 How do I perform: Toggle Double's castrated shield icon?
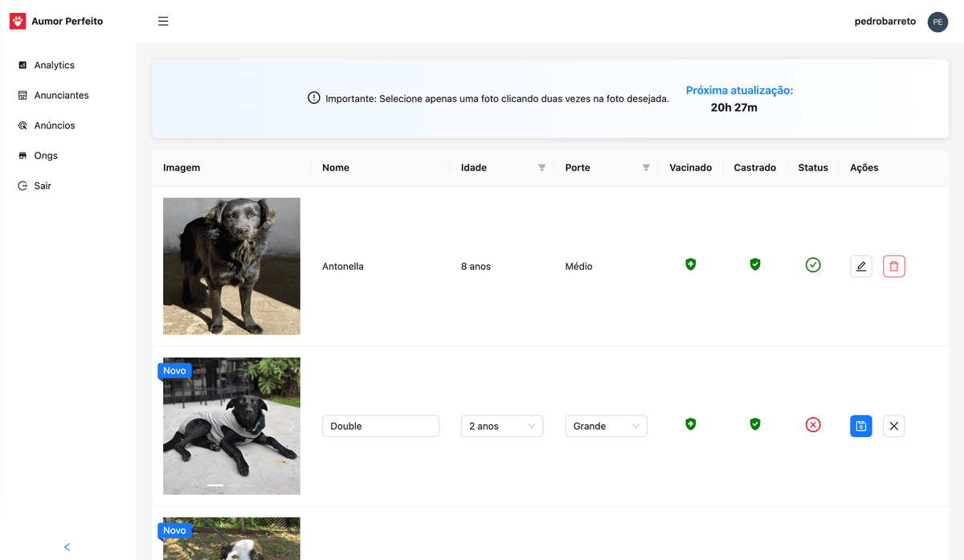coord(754,424)
